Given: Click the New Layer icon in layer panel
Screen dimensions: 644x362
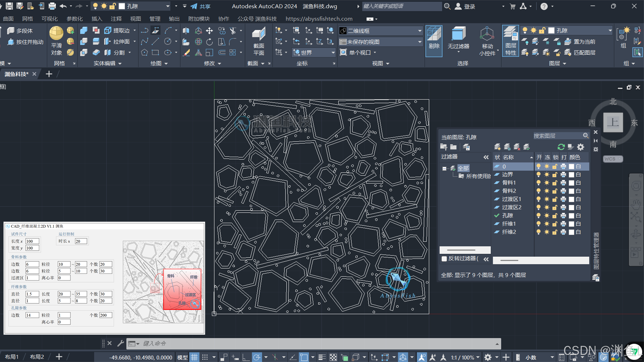Looking at the screenshot, I should [x=497, y=147].
